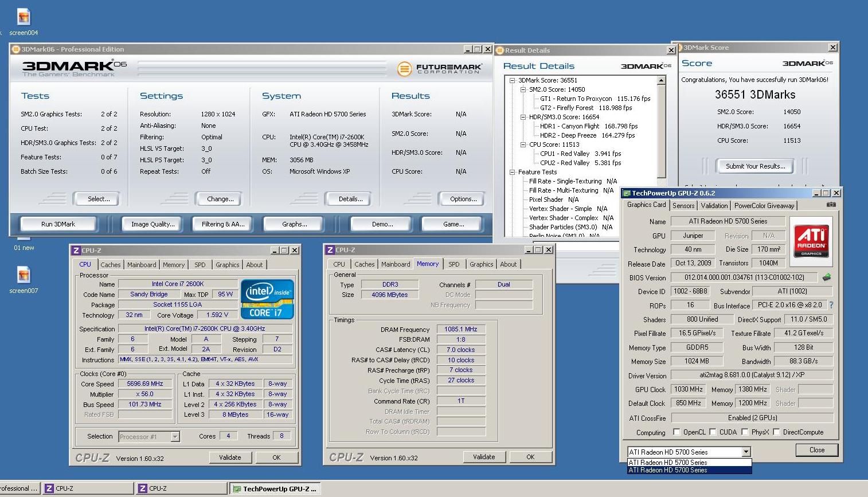Select GT1 - Return To Proxycon result row
868x497 pixels.
595,99
